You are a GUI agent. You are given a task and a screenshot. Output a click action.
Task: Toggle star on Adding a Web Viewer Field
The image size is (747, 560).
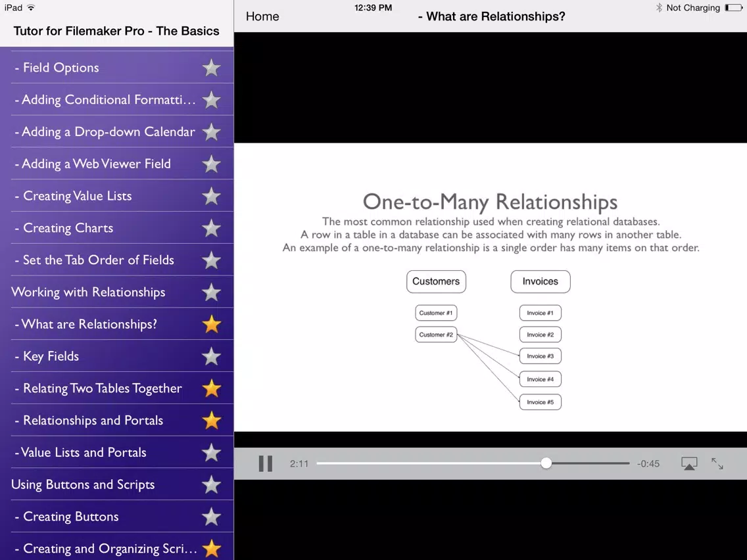[211, 164]
